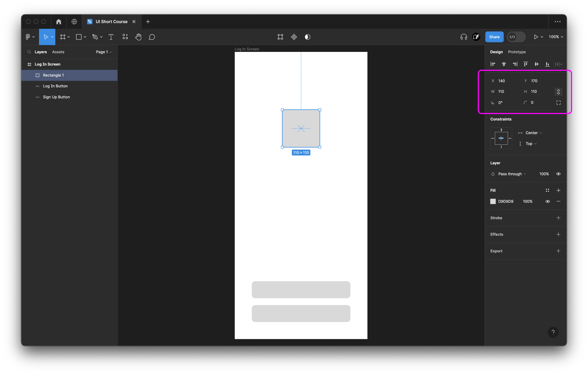Screen dimensions: 588x374
Task: Switch to the Layers tab
Action: pyautogui.click(x=41, y=52)
